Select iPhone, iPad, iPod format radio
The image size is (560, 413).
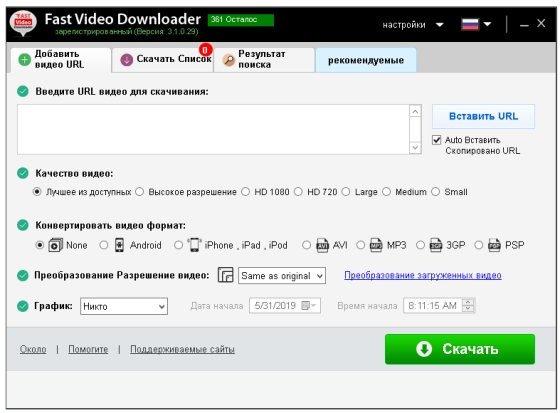click(x=178, y=245)
